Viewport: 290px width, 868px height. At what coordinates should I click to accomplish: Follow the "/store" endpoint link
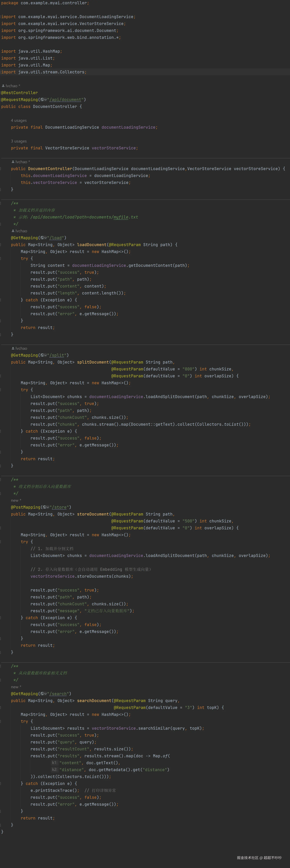pos(59,507)
